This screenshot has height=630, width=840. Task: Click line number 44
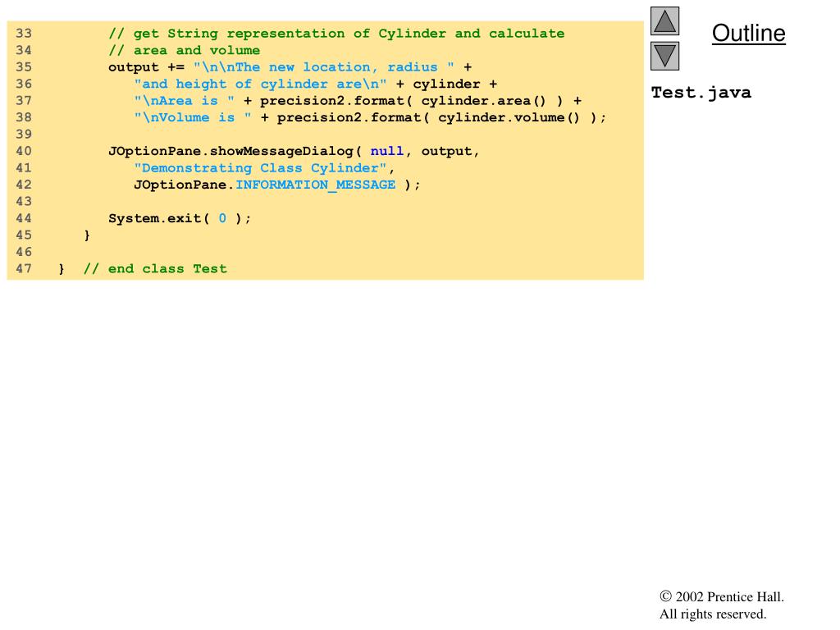(x=24, y=218)
